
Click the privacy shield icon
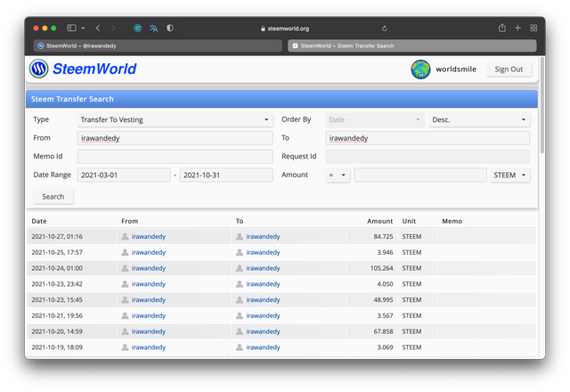click(x=170, y=28)
